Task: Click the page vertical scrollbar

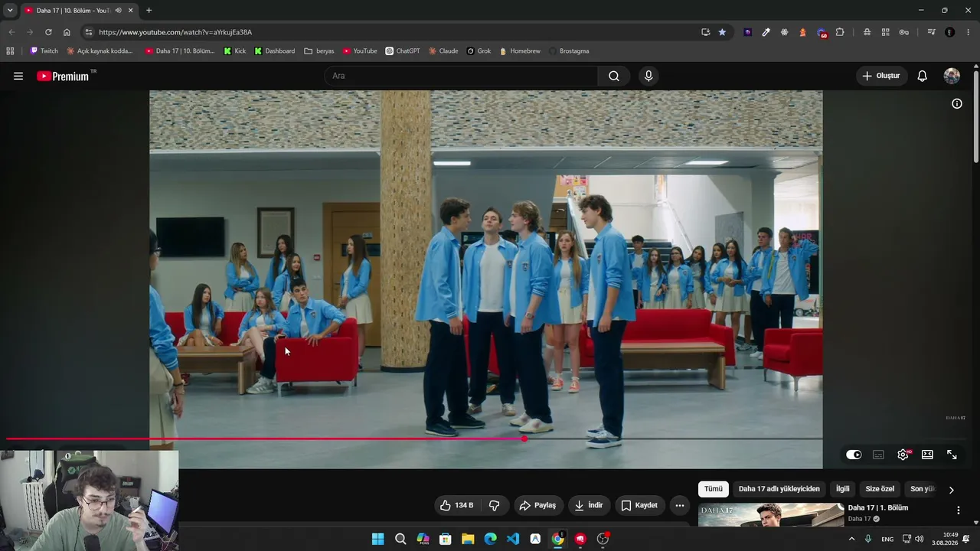Action: 976,115
